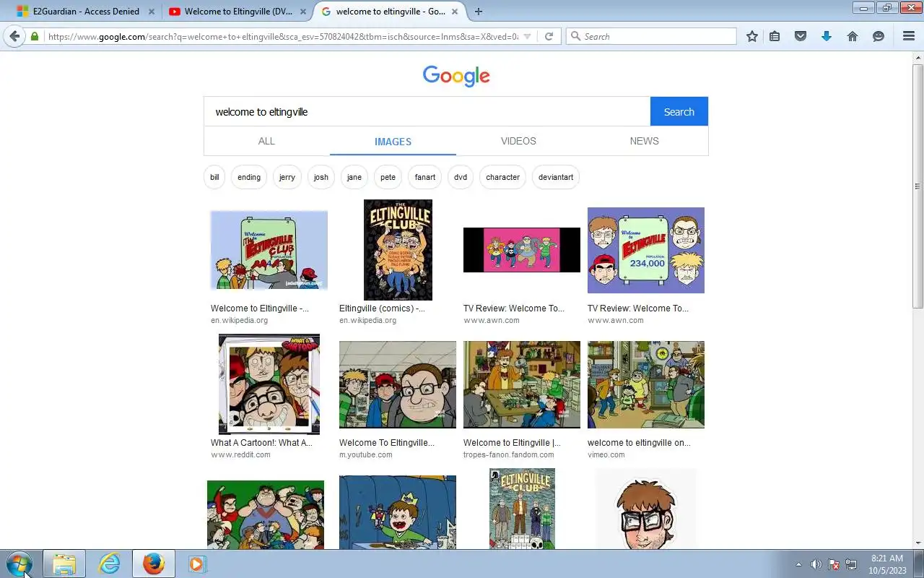
Task: Filter images by 'ending' chip
Action: (x=249, y=177)
